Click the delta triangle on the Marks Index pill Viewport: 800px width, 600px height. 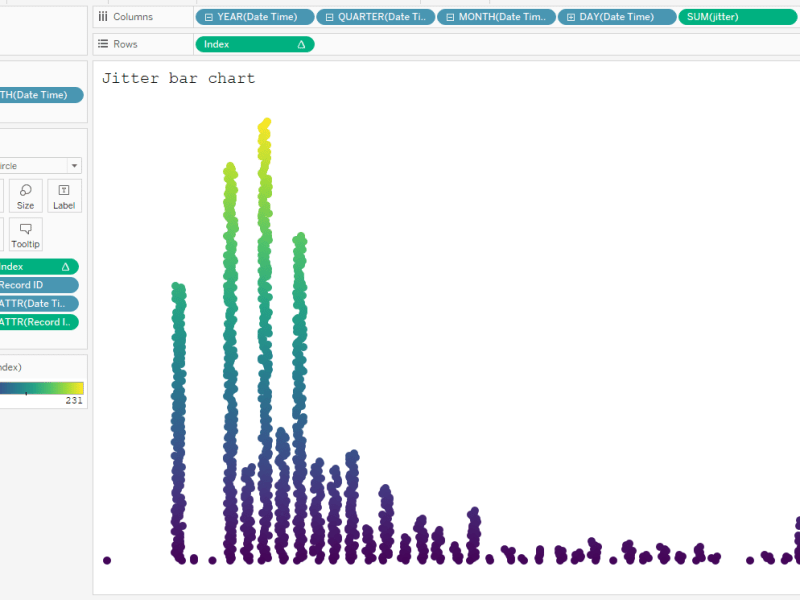click(64, 266)
